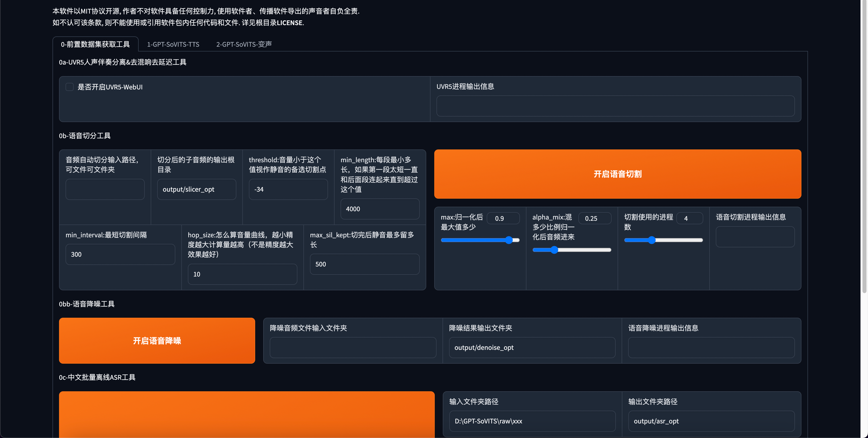Start denoising with 开启语音降噪 button

(x=157, y=341)
